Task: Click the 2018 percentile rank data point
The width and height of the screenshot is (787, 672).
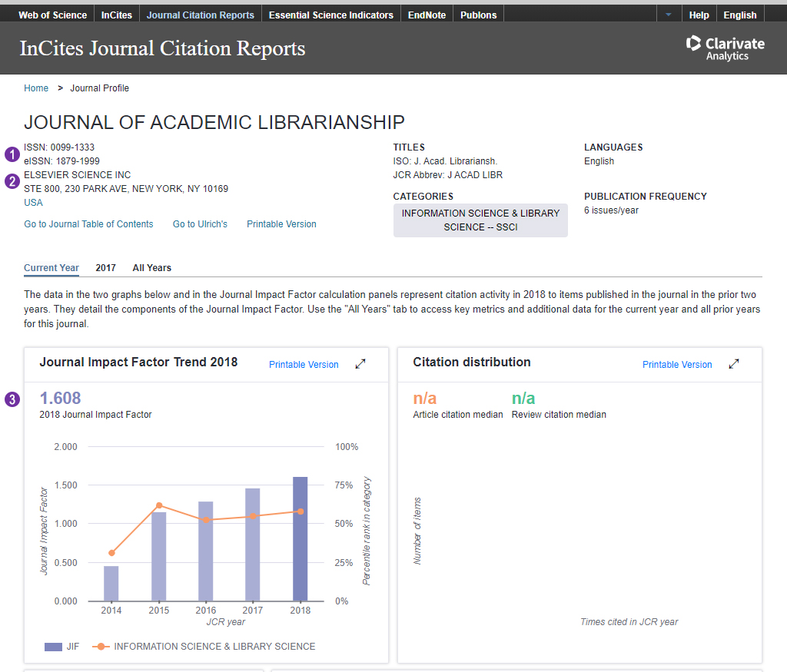Action: click(301, 511)
